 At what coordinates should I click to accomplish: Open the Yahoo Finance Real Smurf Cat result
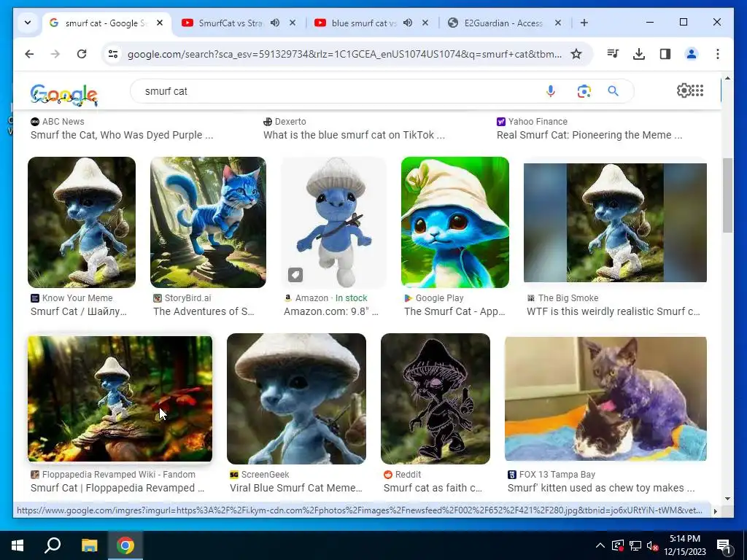(589, 135)
